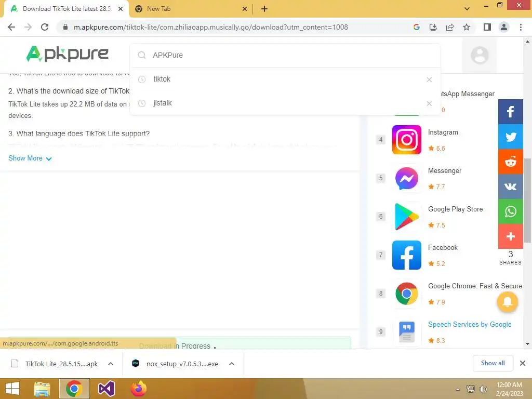The image size is (532, 399).
Task: Remove jistalk from search history
Action: (429, 103)
